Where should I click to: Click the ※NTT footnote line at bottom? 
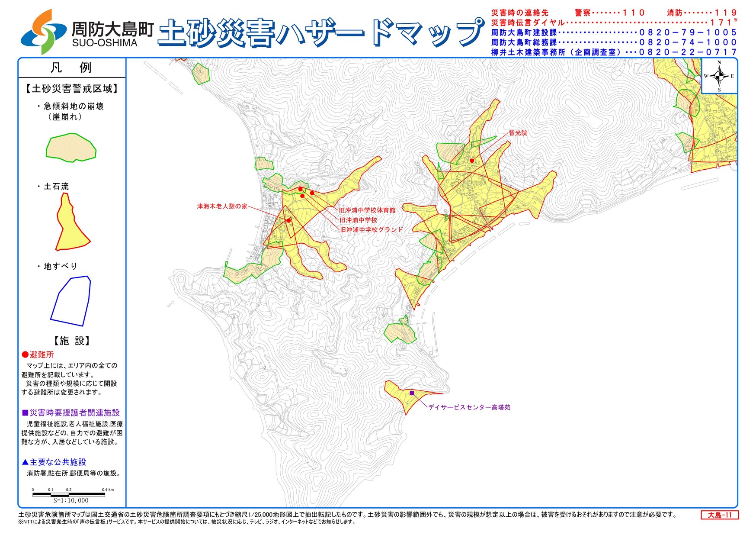tap(187, 522)
